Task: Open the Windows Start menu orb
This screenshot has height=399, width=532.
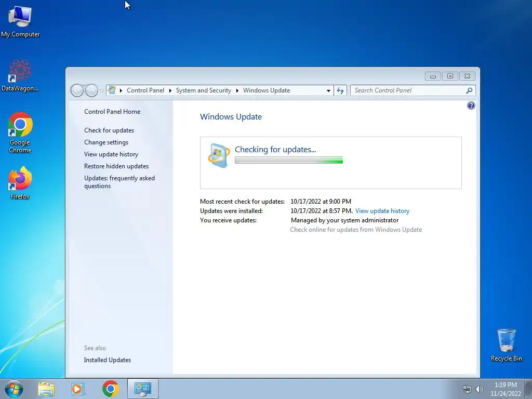Action: [14, 389]
